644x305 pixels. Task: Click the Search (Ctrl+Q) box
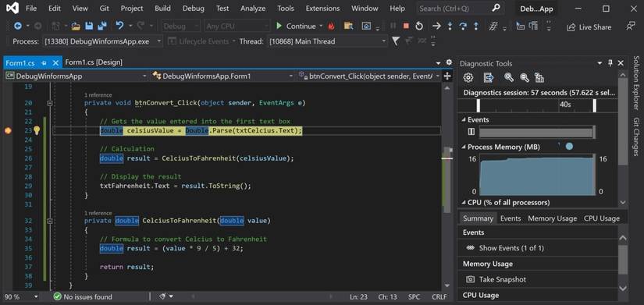point(460,9)
